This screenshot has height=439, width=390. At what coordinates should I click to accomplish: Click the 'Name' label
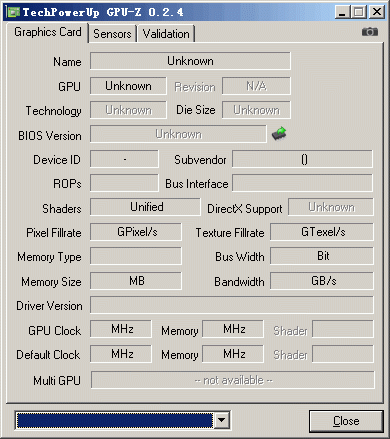point(67,62)
